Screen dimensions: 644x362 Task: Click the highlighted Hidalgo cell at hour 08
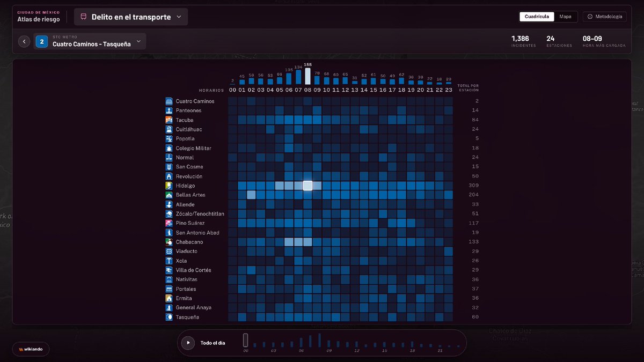(308, 186)
